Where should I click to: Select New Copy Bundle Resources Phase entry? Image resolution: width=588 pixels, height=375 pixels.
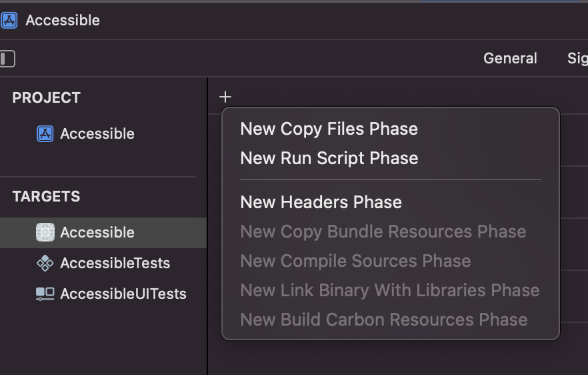click(383, 232)
